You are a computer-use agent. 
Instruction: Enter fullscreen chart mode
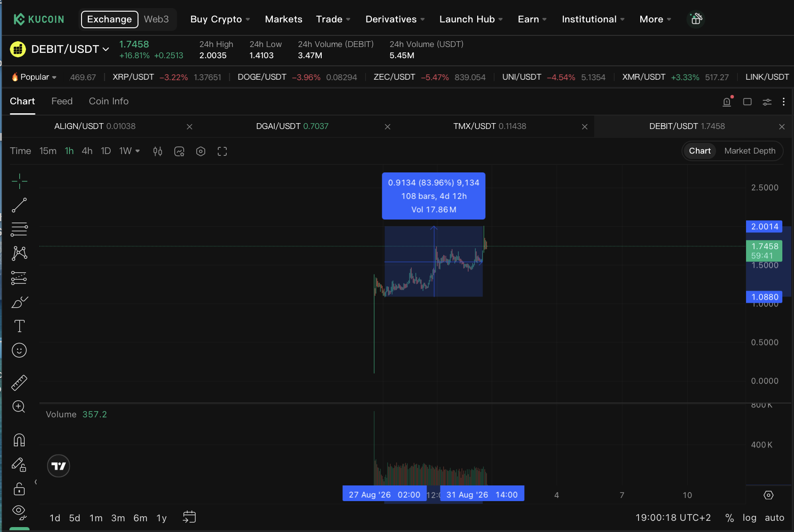[222, 151]
